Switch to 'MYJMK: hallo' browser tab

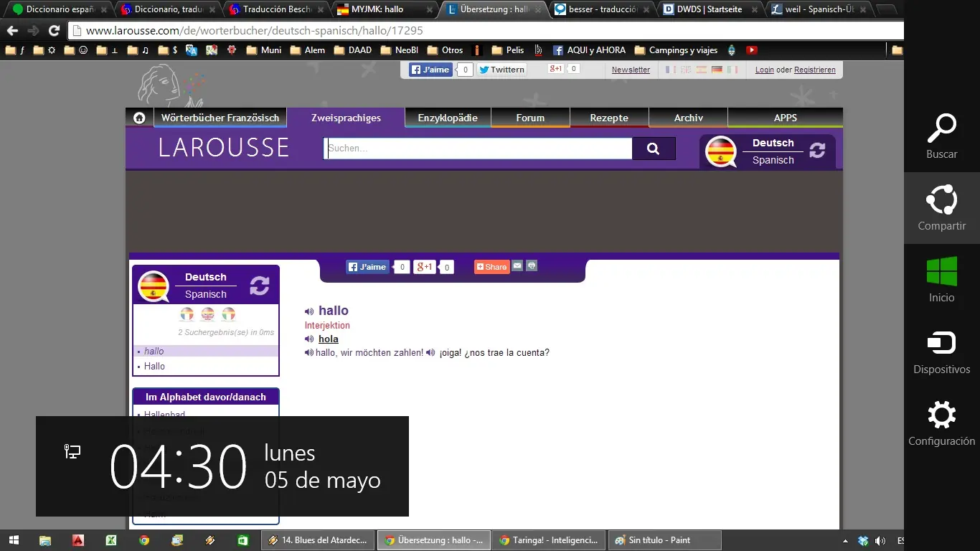tap(386, 10)
